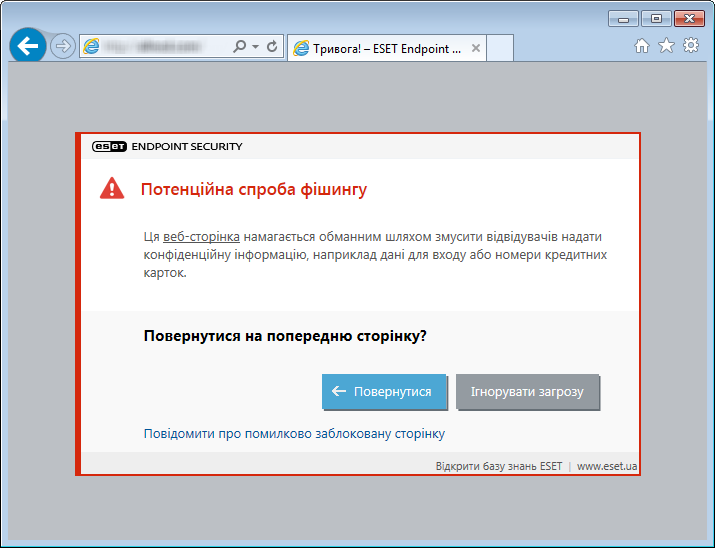Click the search magnifier in address bar

[x=239, y=47]
